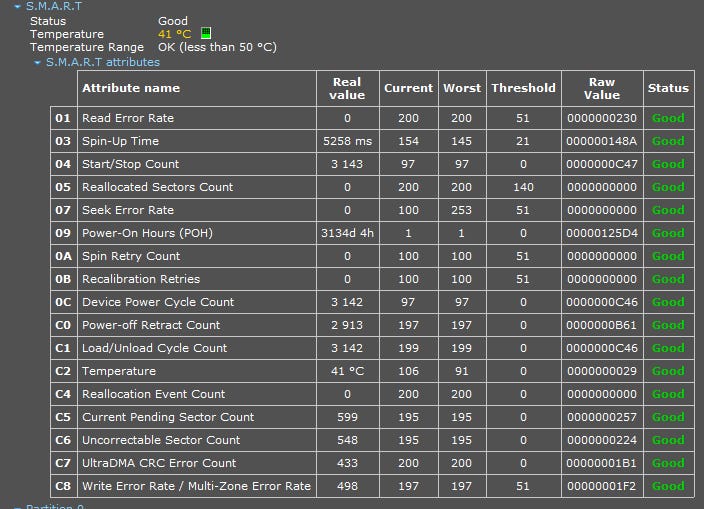The image size is (704, 509).
Task: Select Device Power Cycle Count attribute
Action: (158, 302)
